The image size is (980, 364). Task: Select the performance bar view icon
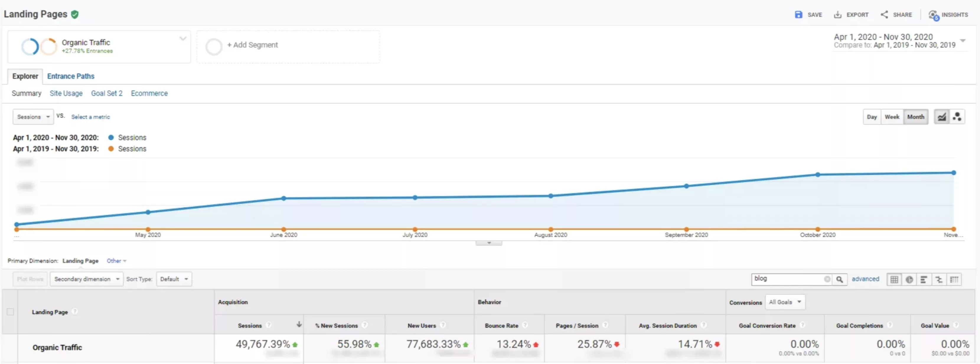(924, 280)
